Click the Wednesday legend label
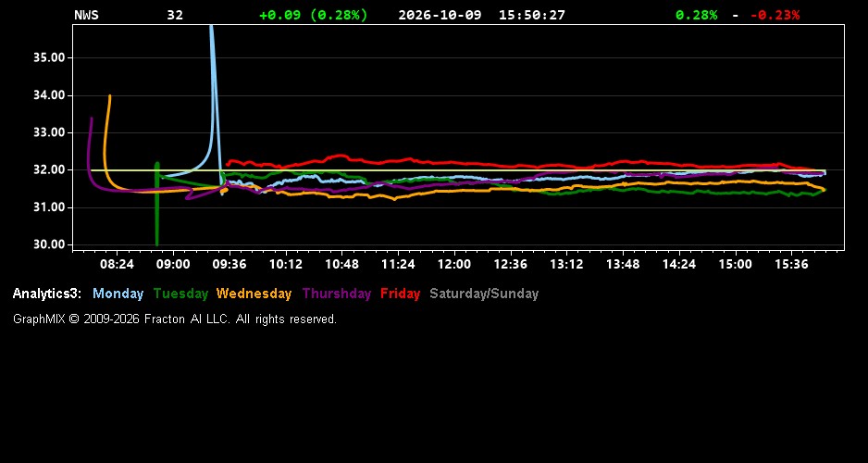Viewport: 868px width, 463px height. tap(254, 294)
